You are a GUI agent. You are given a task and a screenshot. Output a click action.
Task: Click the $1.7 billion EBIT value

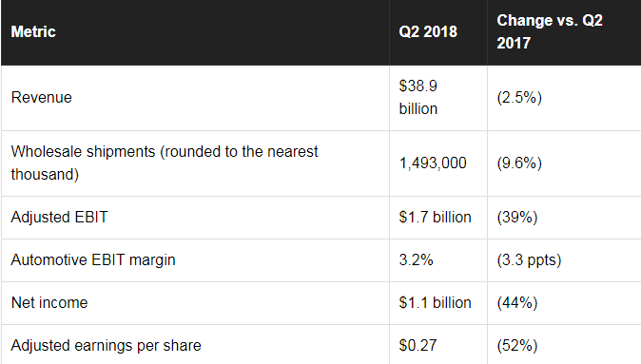435,218
